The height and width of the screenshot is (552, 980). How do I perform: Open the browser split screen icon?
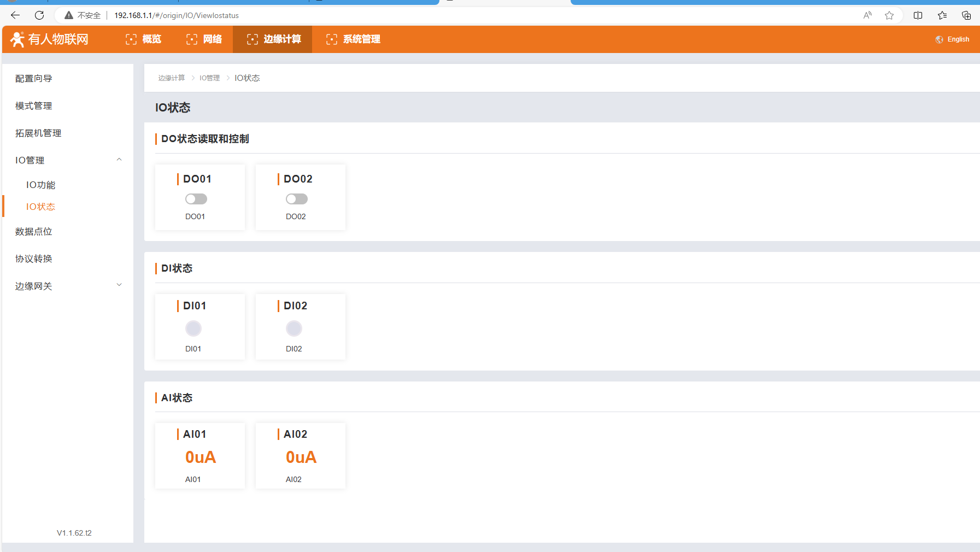918,15
